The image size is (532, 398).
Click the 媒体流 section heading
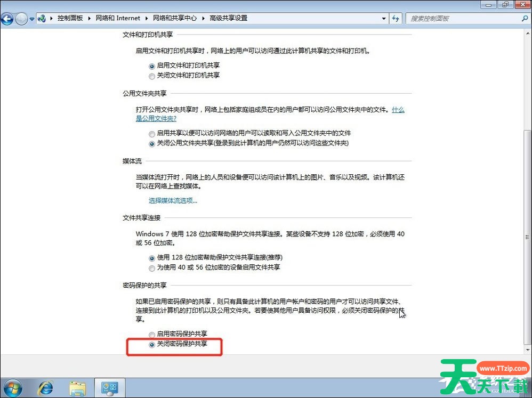[x=132, y=161]
